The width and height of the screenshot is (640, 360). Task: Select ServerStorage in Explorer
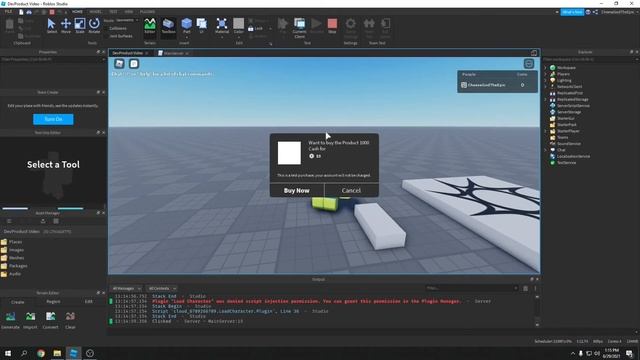coord(569,112)
